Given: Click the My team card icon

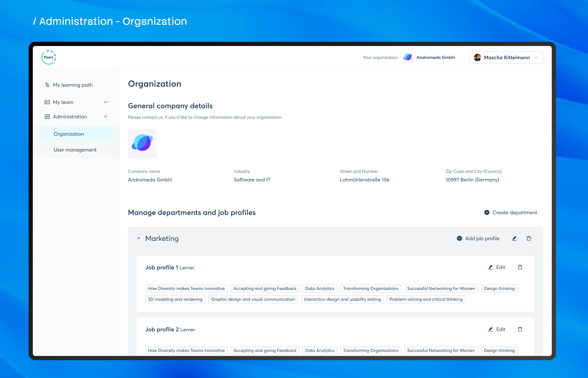Looking at the screenshot, I should click(x=47, y=102).
